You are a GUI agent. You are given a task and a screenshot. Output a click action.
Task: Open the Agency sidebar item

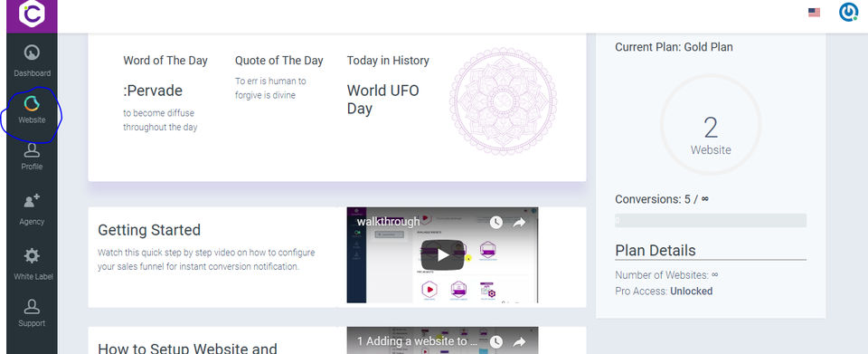[33, 209]
